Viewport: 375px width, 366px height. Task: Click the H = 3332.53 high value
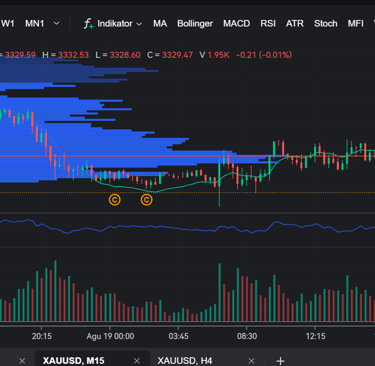(66, 55)
